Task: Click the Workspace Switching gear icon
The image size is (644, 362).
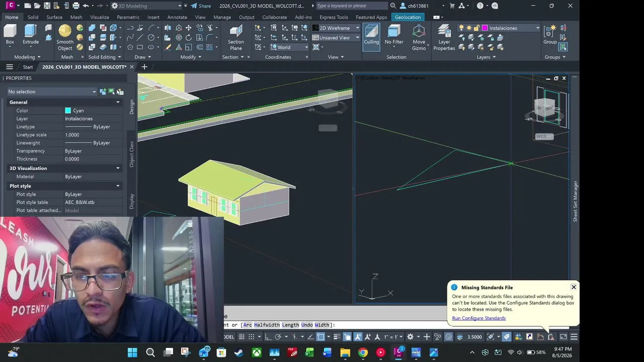Action: pyautogui.click(x=410, y=337)
